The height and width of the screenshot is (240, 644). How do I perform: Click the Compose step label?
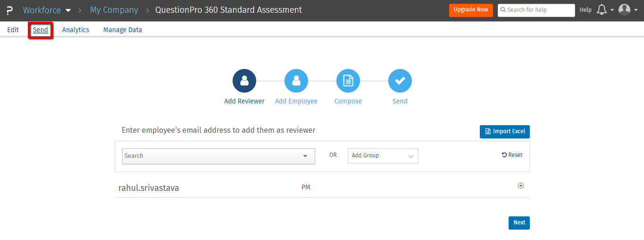348,101
